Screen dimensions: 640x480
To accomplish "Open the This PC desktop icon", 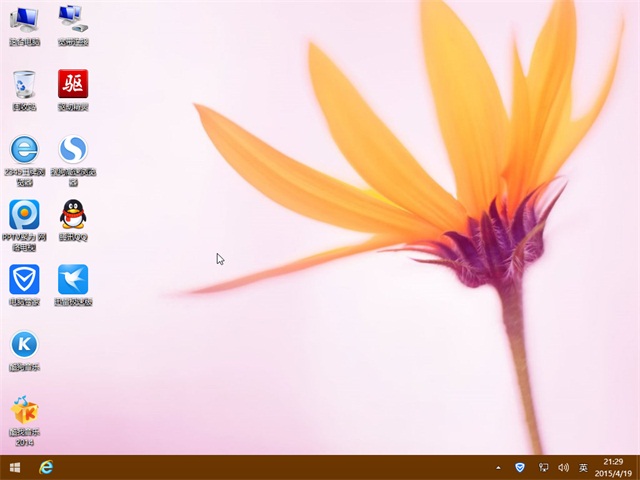I will 24,19.
